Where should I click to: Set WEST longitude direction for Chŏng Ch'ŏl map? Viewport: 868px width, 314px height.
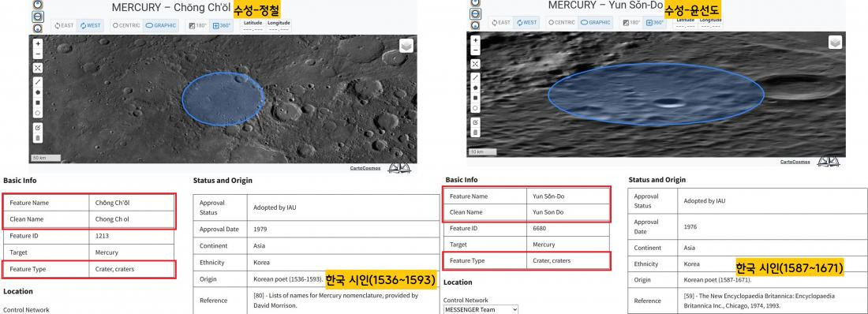point(90,25)
